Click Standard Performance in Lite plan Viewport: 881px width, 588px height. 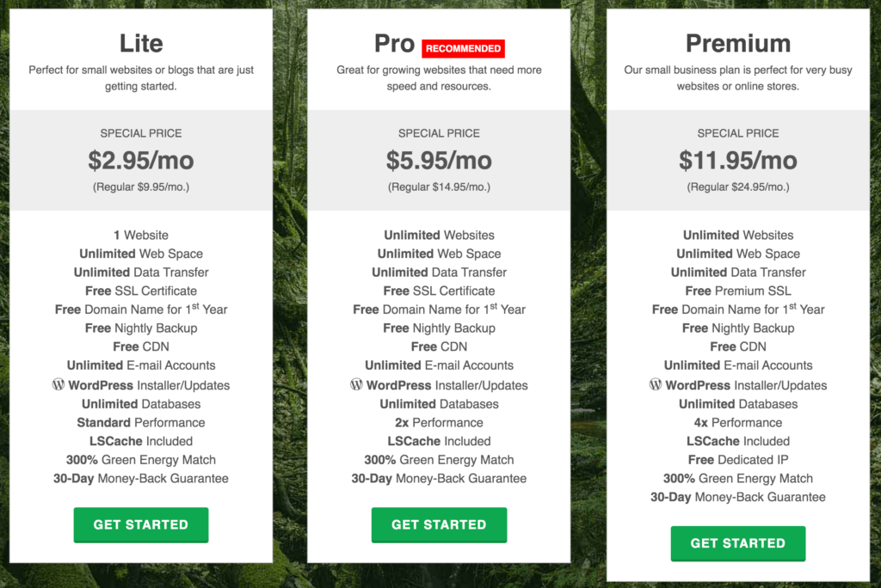click(141, 423)
